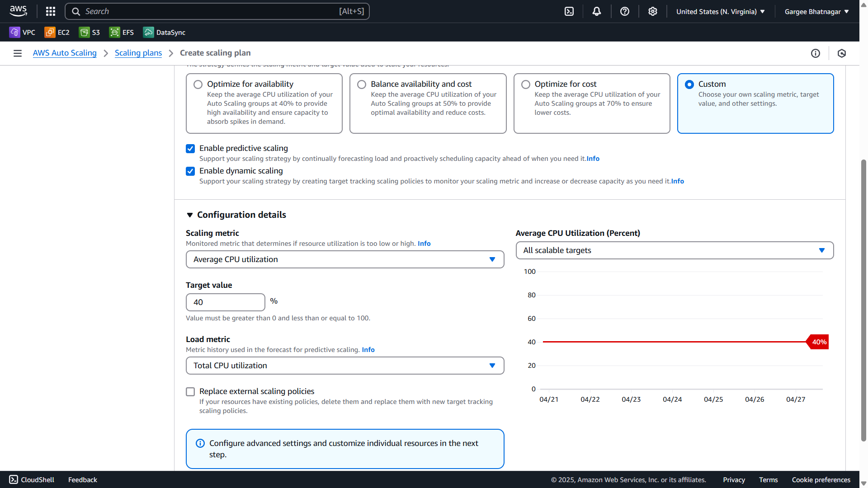
Task: Open the Scaling metric dropdown
Action: (345, 259)
